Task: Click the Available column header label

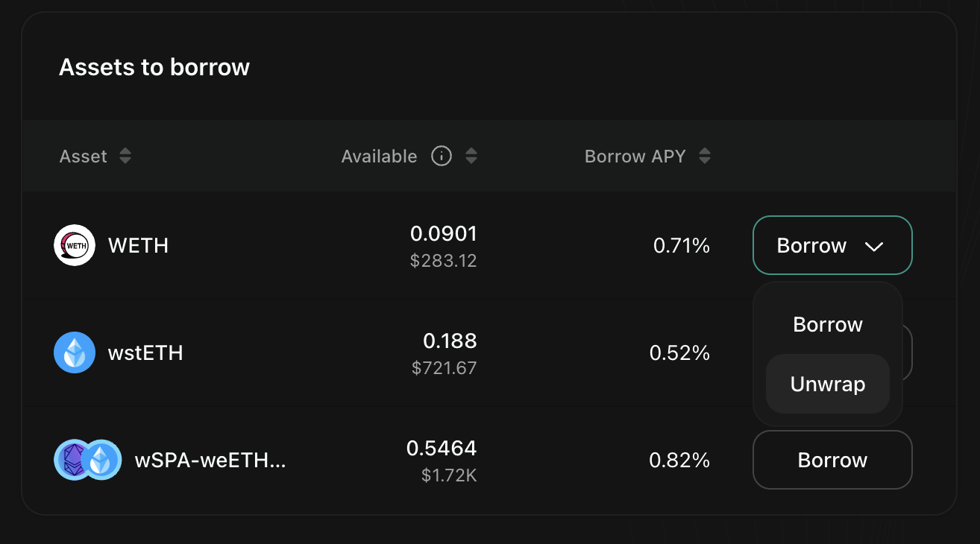Action: pos(379,156)
